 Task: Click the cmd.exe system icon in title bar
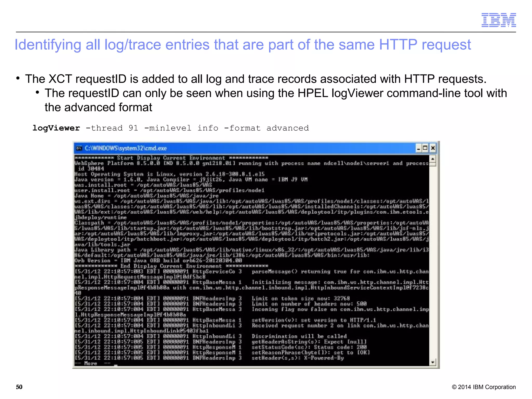click(79, 148)
